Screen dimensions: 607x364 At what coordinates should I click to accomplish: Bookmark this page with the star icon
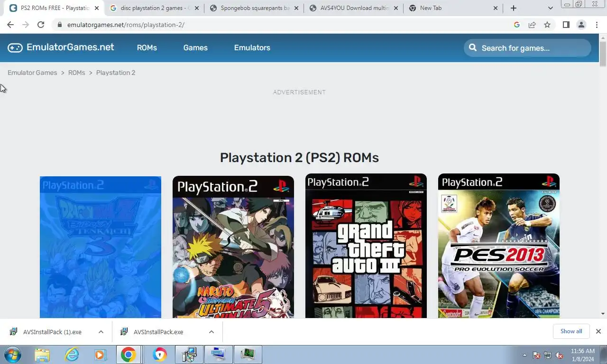click(547, 25)
